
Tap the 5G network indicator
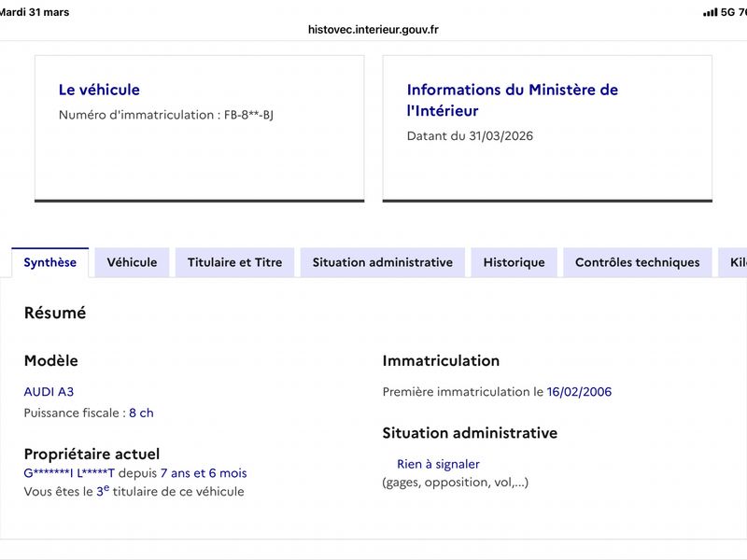727,12
